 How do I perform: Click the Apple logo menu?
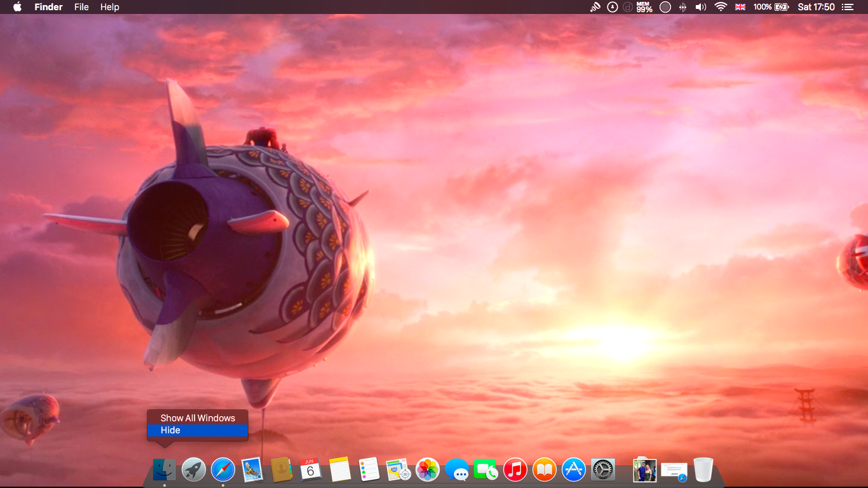click(17, 7)
